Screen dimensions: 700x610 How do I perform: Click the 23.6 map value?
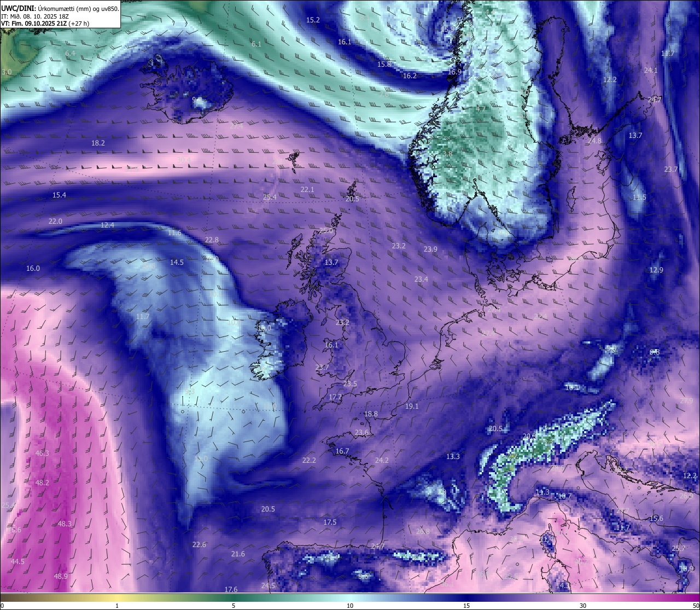pyautogui.click(x=361, y=432)
